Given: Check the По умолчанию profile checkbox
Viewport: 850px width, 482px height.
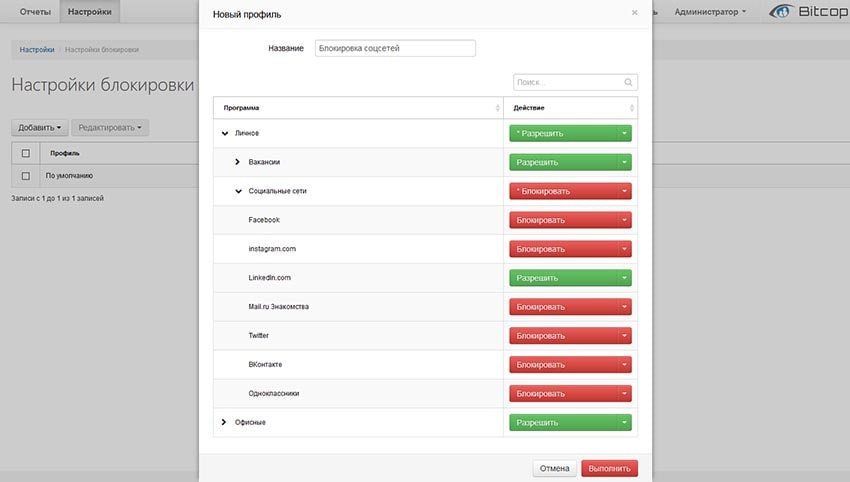Looking at the screenshot, I should [x=25, y=176].
